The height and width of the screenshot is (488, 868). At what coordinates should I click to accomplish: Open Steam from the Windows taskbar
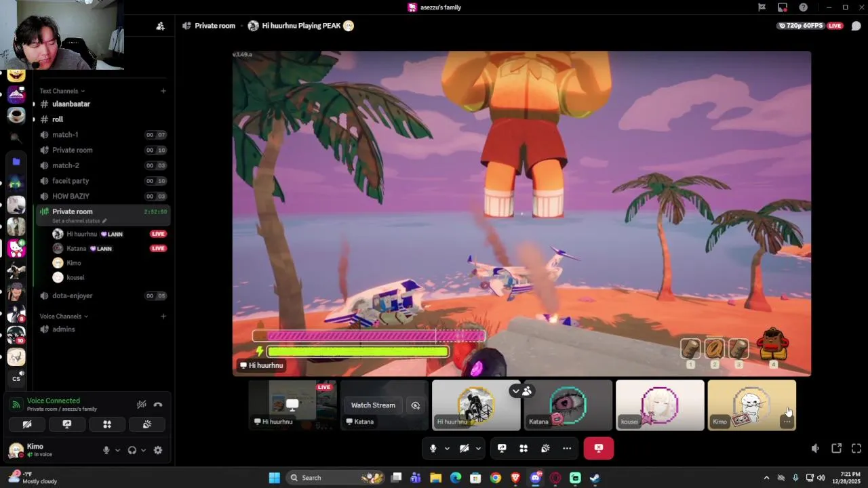click(x=595, y=478)
